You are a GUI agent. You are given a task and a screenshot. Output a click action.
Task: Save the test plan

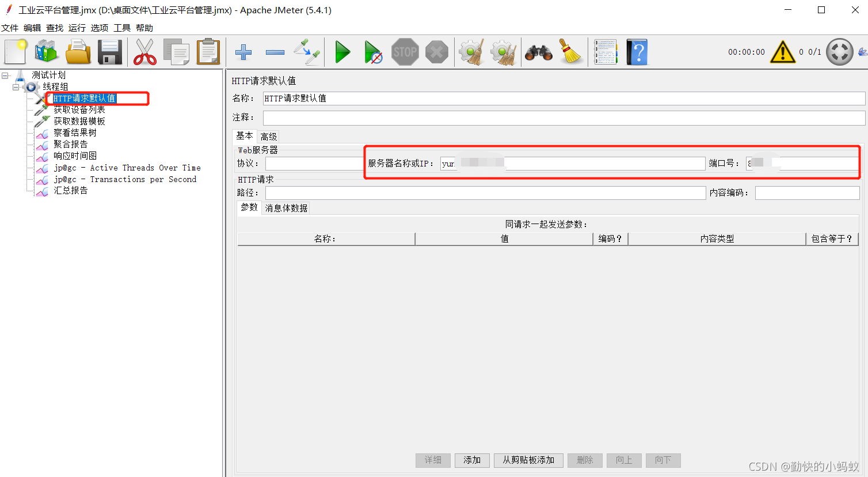click(109, 52)
